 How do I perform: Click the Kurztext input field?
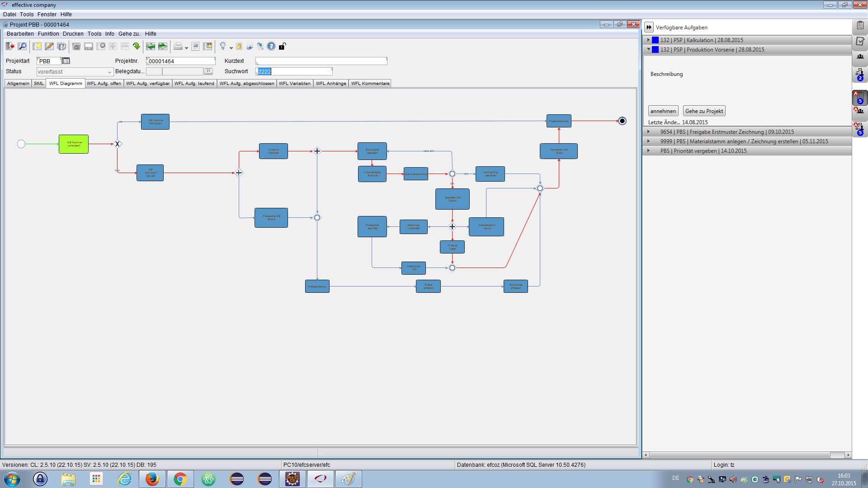pos(321,61)
